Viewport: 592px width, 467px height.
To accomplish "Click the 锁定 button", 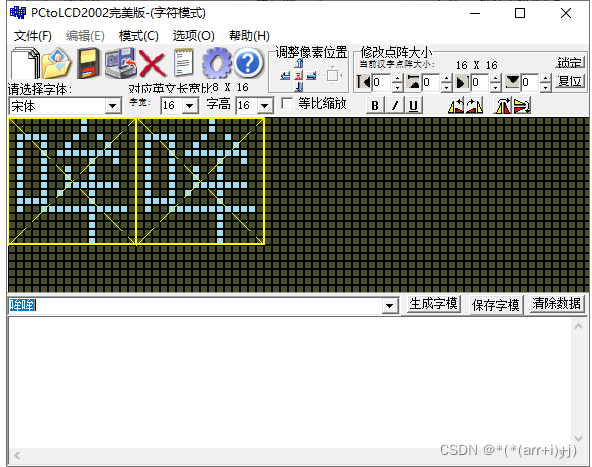I will [570, 62].
